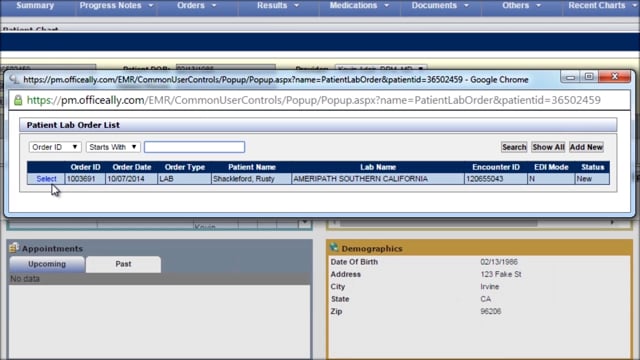Click the zip value 96206
Viewport: 640px width, 360px height.
coord(491,311)
